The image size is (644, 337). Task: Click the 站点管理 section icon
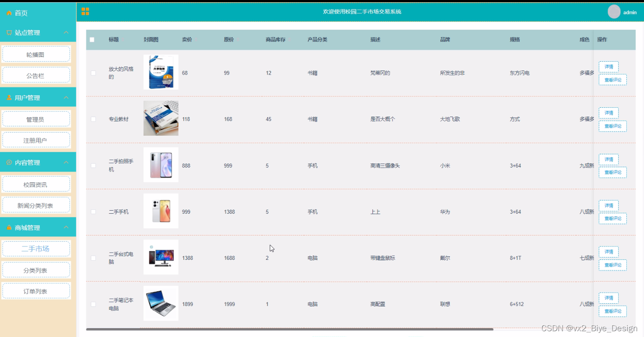click(x=9, y=33)
